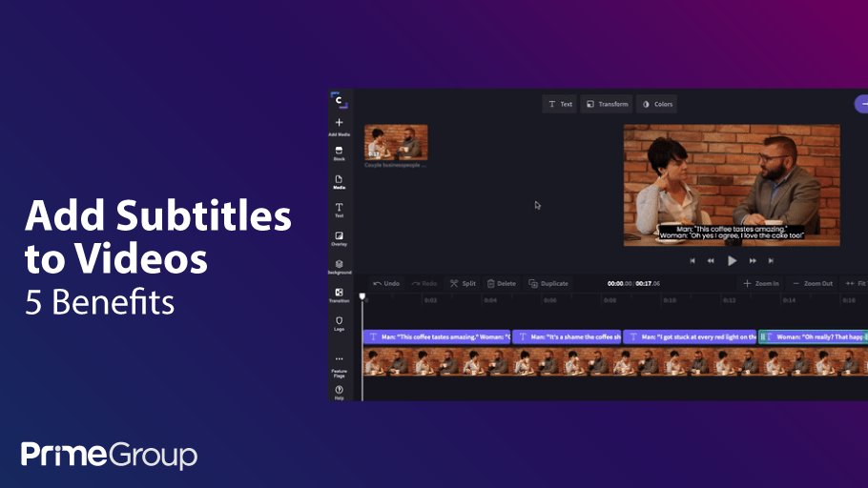Open the Transition sidebar icon
868x488 pixels.
coord(340,295)
